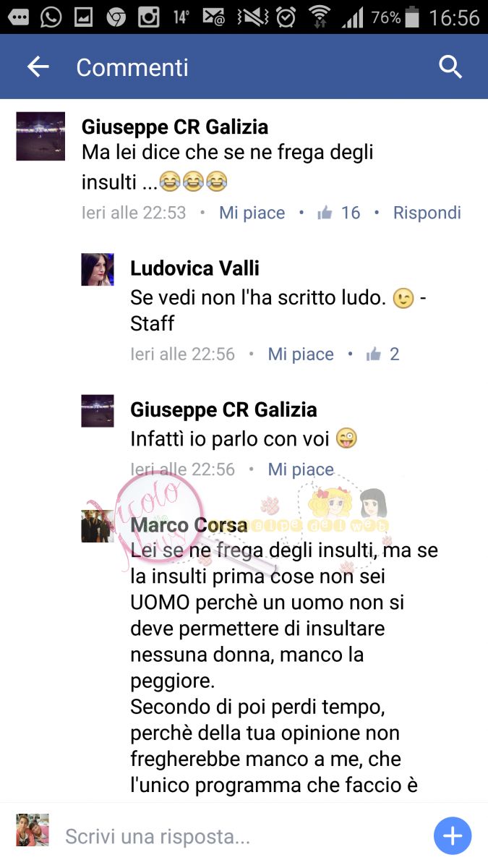The height and width of the screenshot is (868, 488).
Task: Open Marco Corsa's profile name
Action: point(189,525)
